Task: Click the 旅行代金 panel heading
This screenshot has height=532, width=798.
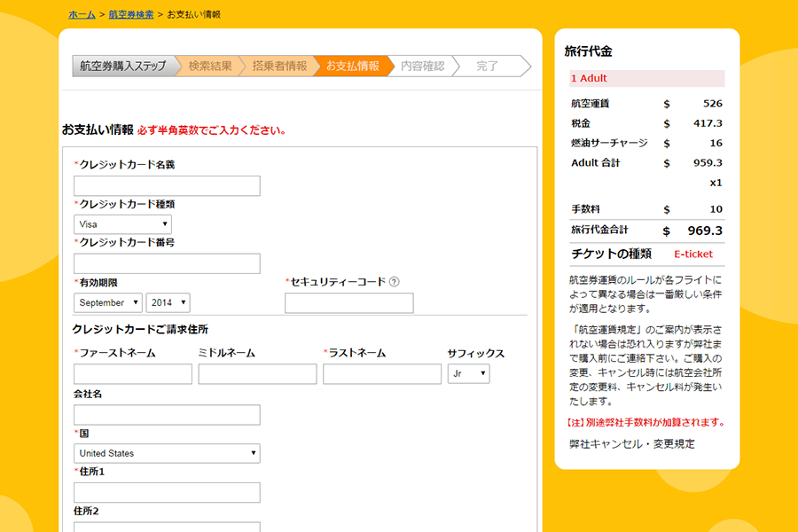Action: tap(589, 51)
